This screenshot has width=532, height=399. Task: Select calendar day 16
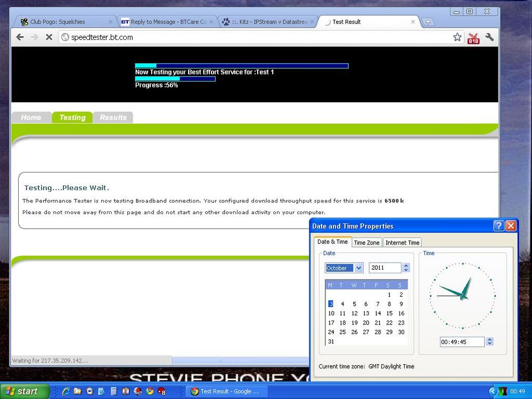pos(401,313)
